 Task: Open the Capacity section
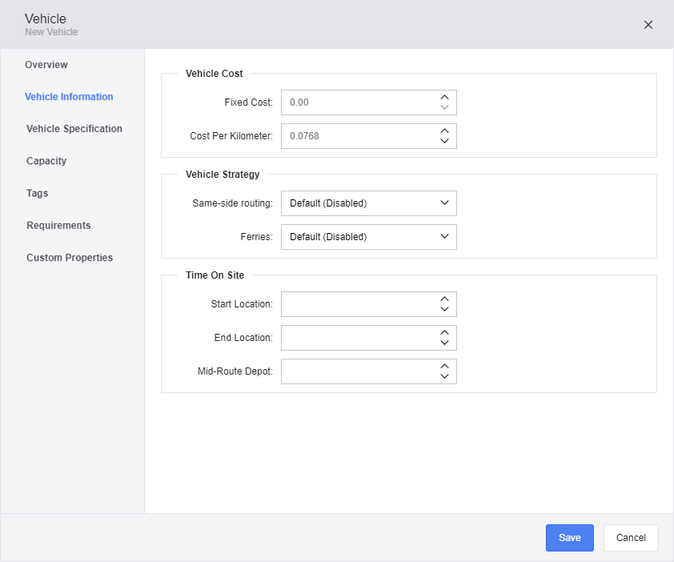tap(46, 161)
